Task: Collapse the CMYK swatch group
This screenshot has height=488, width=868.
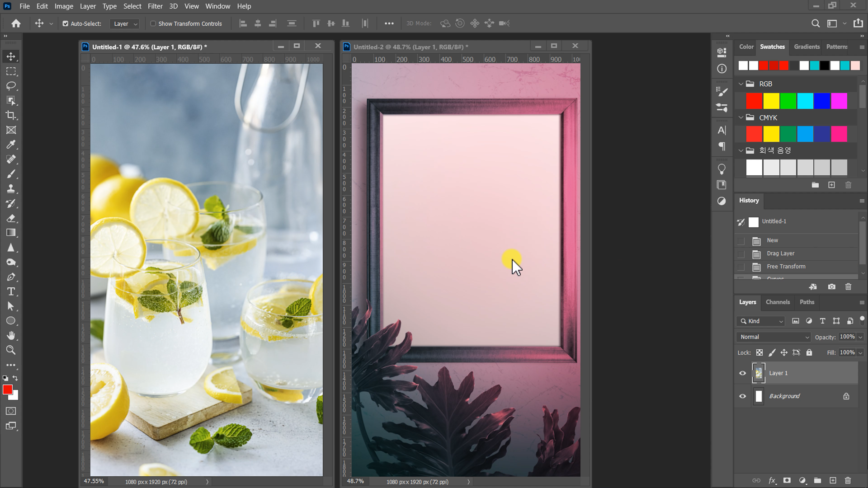Action: (741, 117)
